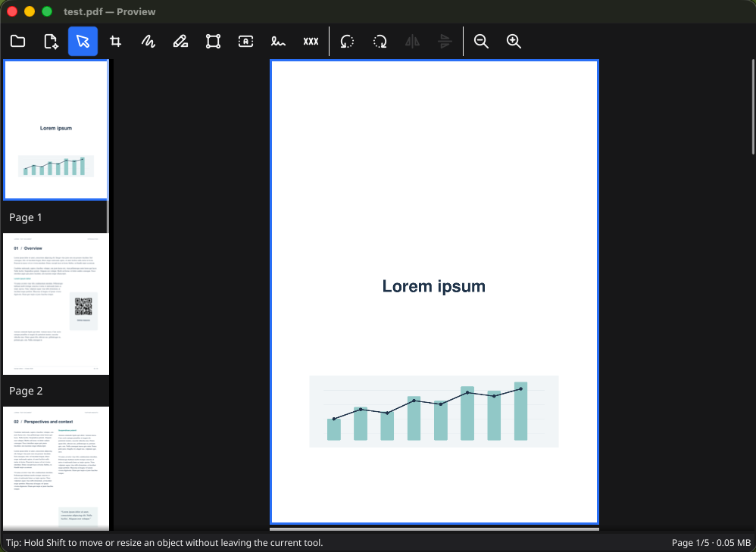Click the 'Page 2' sidebar label

[x=26, y=391]
